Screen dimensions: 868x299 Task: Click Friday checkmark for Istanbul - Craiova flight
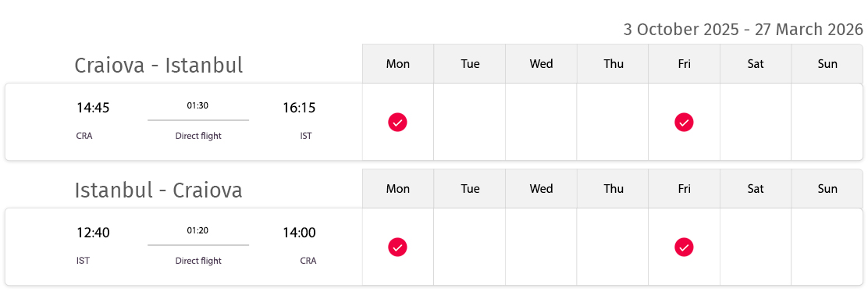(x=684, y=247)
